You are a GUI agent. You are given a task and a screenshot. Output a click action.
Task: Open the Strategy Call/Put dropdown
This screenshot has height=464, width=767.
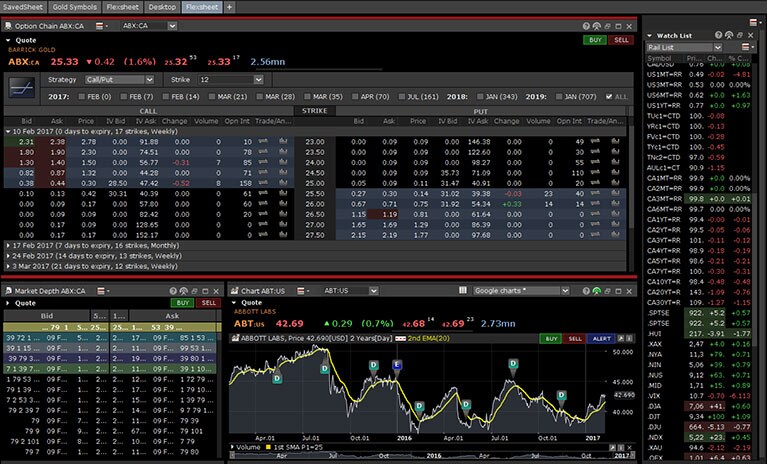pyautogui.click(x=119, y=78)
